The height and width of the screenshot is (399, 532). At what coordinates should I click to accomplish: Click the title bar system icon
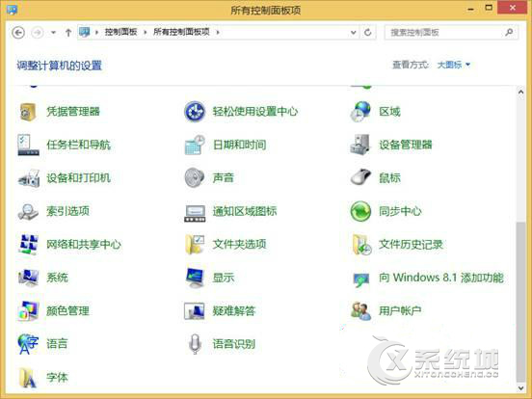coord(12,9)
